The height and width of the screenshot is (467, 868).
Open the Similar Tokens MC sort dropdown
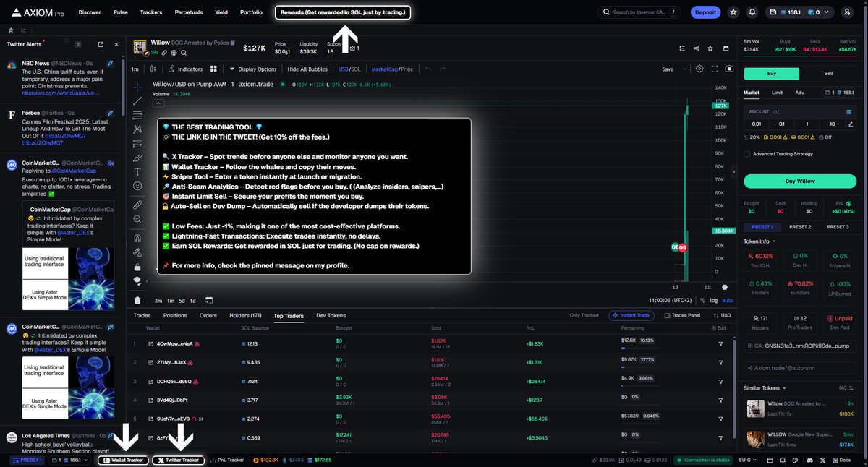pyautogui.click(x=846, y=388)
